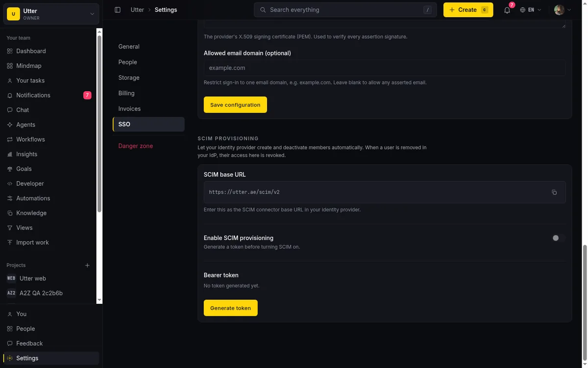The height and width of the screenshot is (368, 588).
Task: Click the A2Z QA 2c2b6b project badge
Action: (11, 293)
